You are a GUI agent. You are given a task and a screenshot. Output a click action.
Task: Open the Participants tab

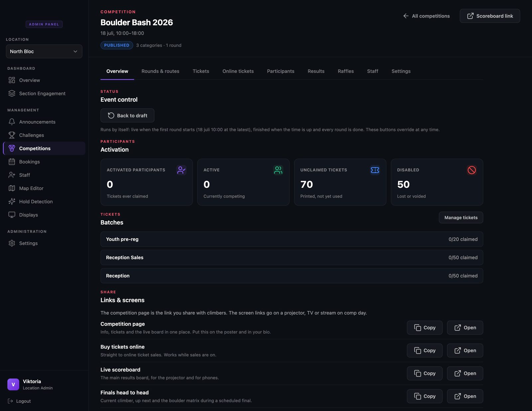(281, 71)
